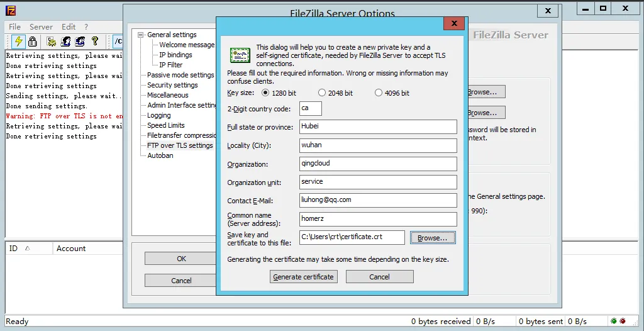Open the File menu

click(14, 26)
